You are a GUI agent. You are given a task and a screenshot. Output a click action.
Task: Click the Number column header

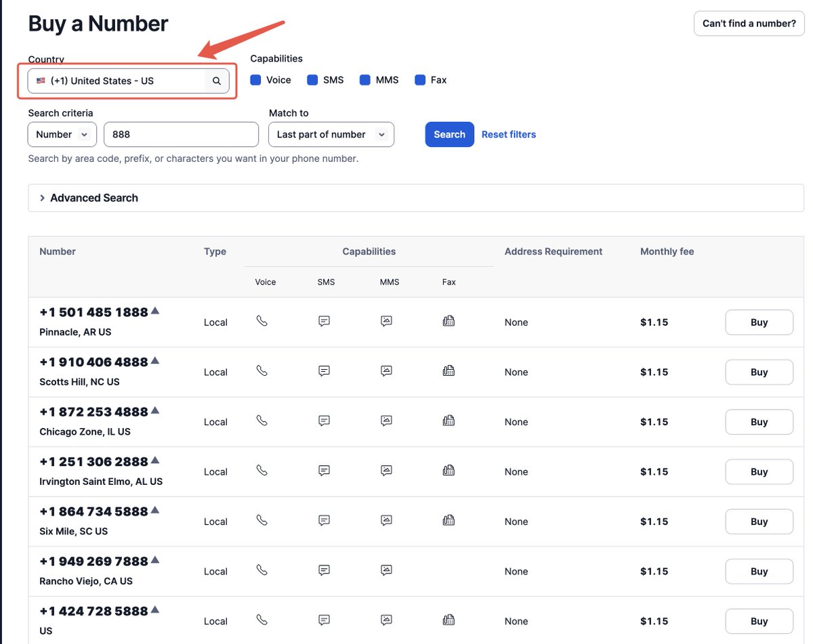click(58, 251)
